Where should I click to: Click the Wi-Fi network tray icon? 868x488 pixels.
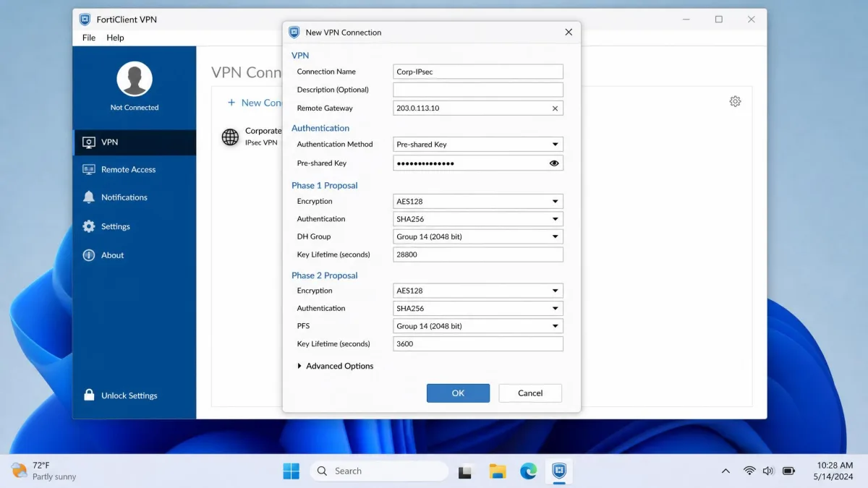(749, 471)
